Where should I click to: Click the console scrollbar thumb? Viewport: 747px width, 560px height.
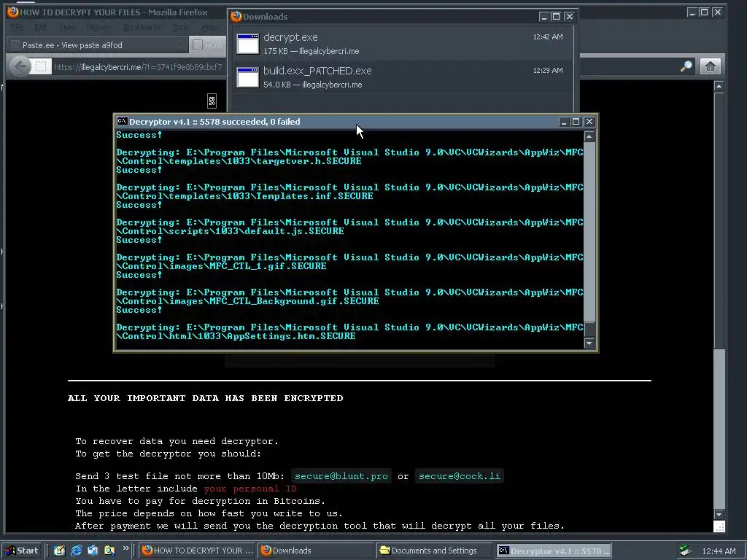tap(589, 329)
